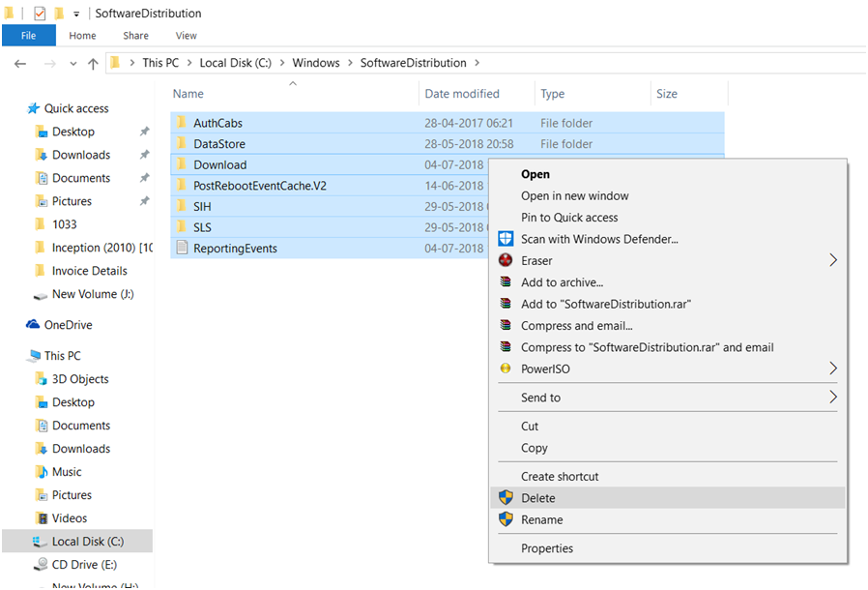Screen dimensions: 868x590
Task: Go up one level with the up arrow
Action: (93, 64)
